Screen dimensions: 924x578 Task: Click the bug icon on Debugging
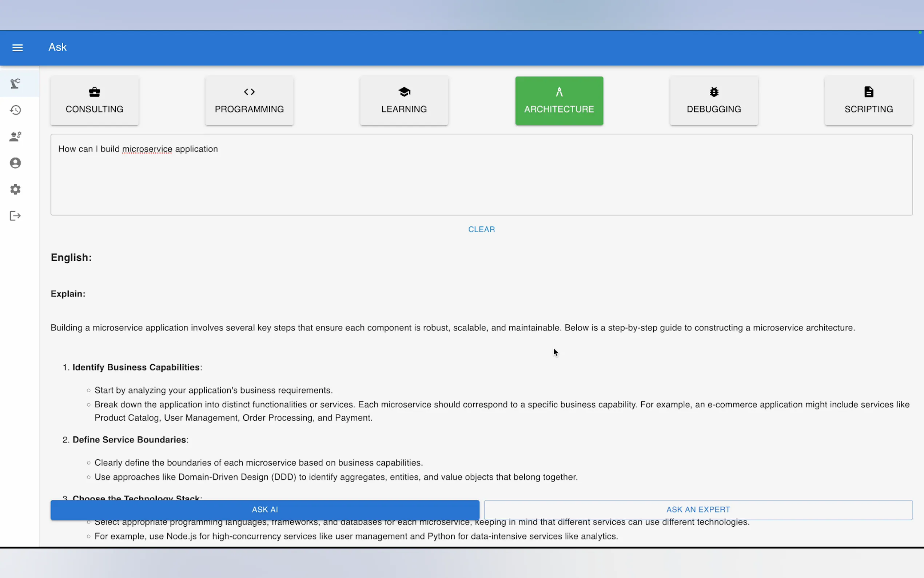(x=713, y=92)
